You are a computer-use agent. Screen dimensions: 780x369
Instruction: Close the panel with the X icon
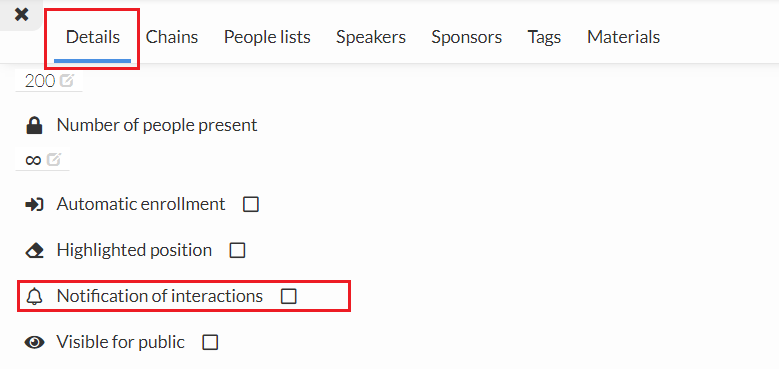click(x=21, y=14)
